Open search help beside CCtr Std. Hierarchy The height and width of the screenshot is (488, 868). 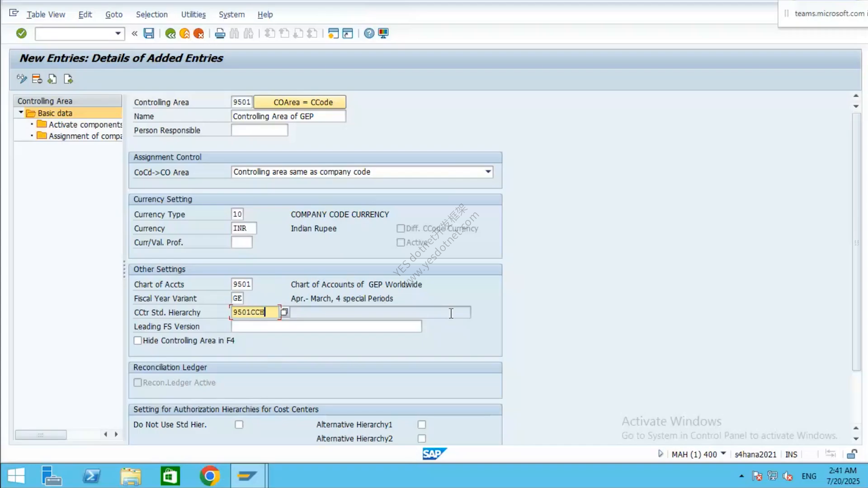coord(284,312)
